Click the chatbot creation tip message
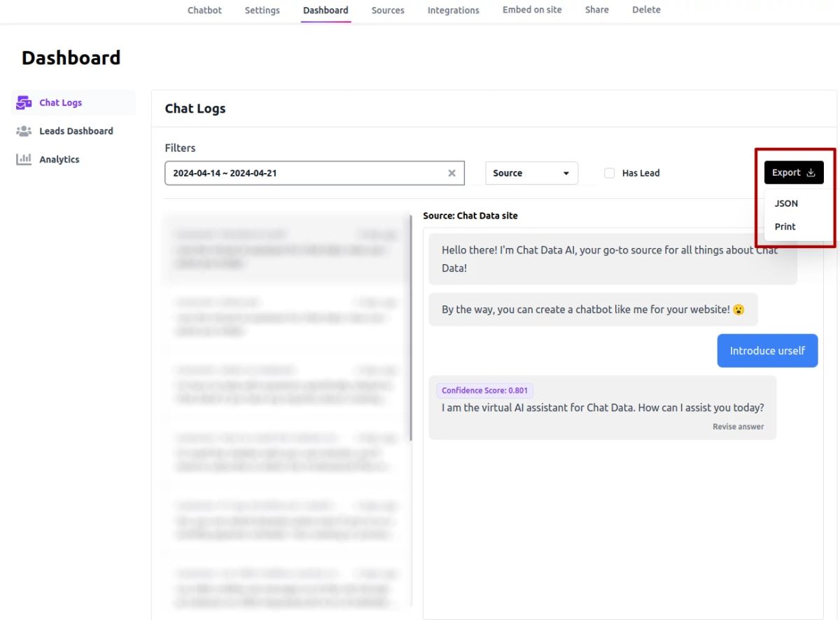Viewport: 840px width, 620px height. 593,309
